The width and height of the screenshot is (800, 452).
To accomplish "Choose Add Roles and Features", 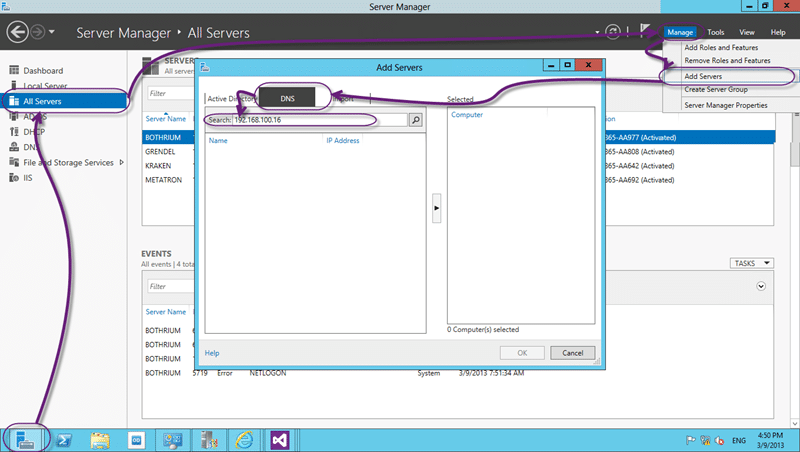I will (x=721, y=47).
